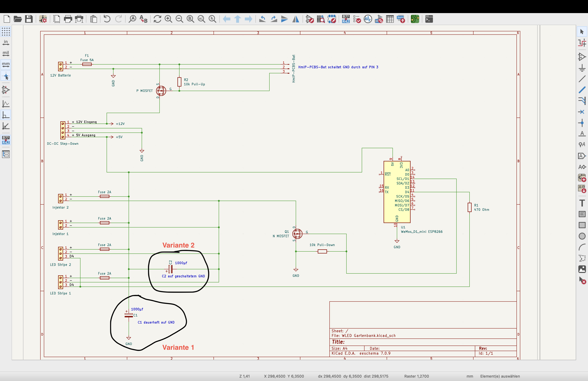Select the Add Junction tool
This screenshot has height=381, width=588.
[582, 123]
